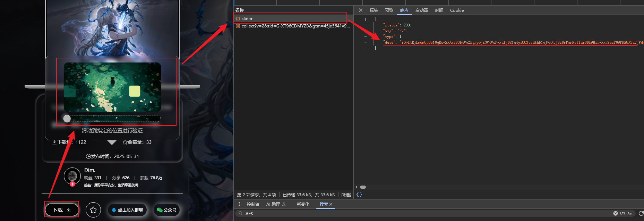Image resolution: width=644 pixels, height=221 pixels.
Task: Close the 搜索 drawer tab
Action: (331, 204)
